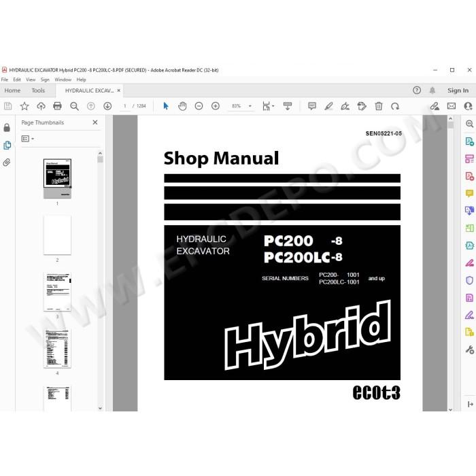Add a comment with speech bubble icon
The width and height of the screenshot is (476, 476).
tap(312, 106)
